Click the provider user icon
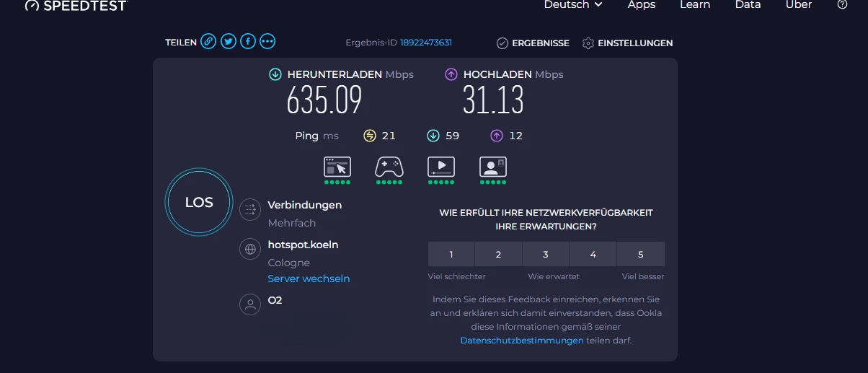This screenshot has height=373, width=868. point(250,304)
